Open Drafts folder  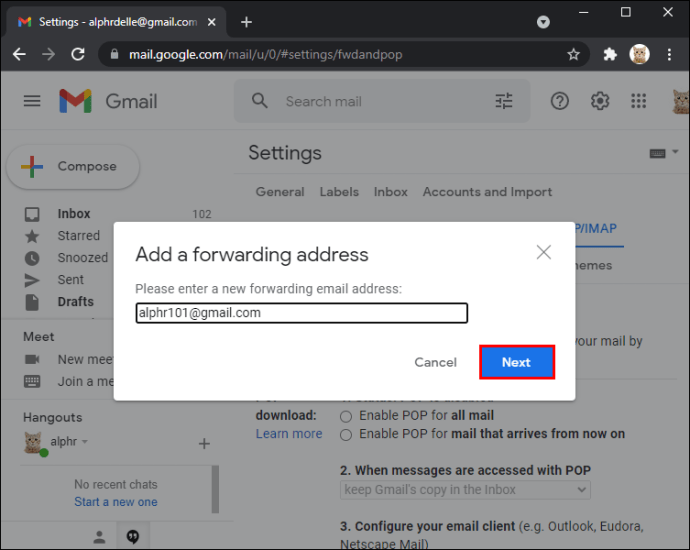76,302
